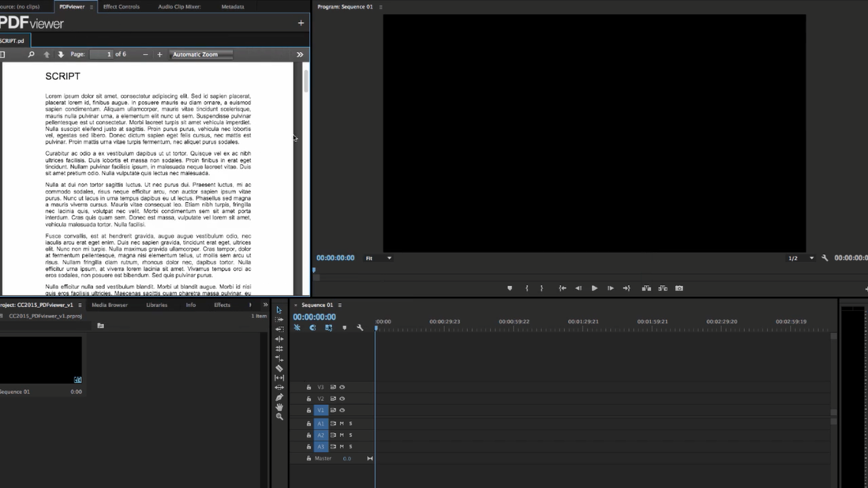Open PDFviewer panel menu
This screenshot has height=488, width=868.
pos(92,6)
